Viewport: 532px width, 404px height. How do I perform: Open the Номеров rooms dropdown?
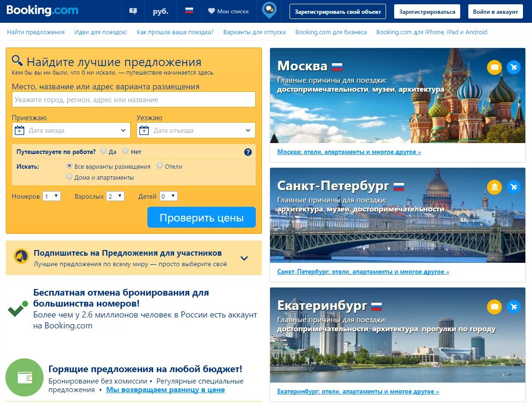(x=51, y=196)
